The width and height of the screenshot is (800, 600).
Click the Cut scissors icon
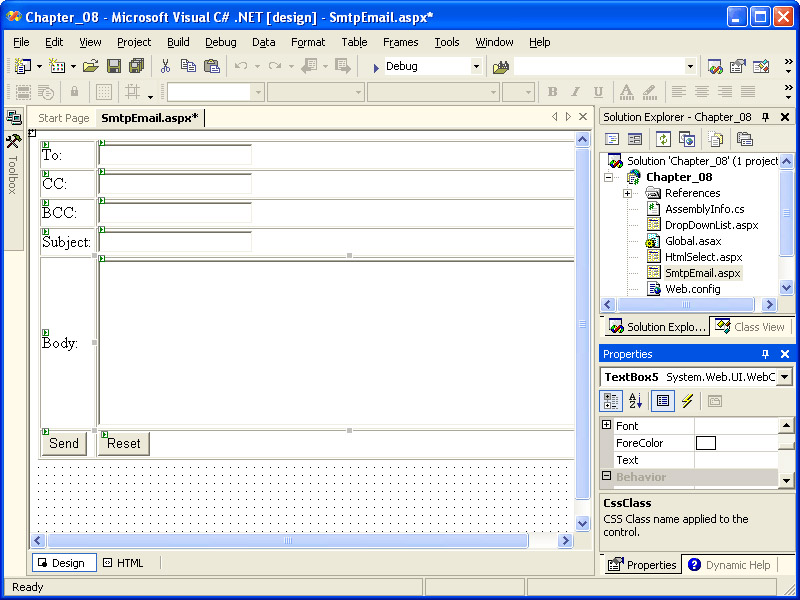pyautogui.click(x=165, y=66)
